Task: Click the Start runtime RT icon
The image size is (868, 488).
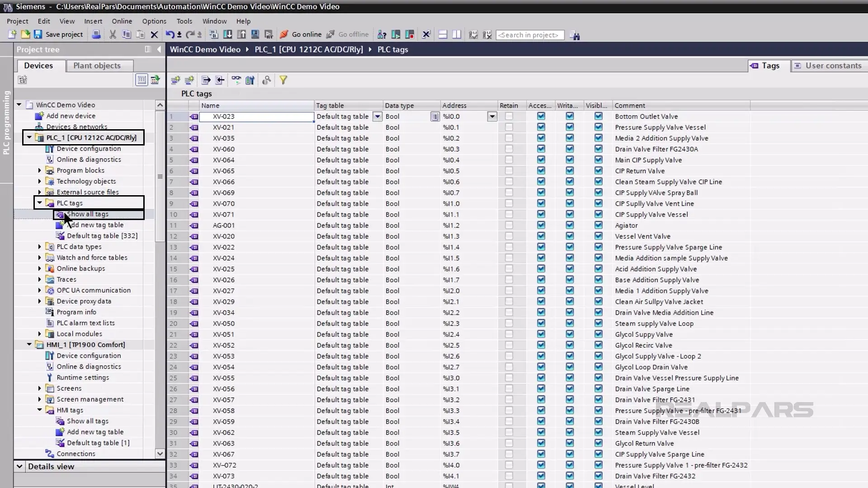Action: click(x=269, y=34)
